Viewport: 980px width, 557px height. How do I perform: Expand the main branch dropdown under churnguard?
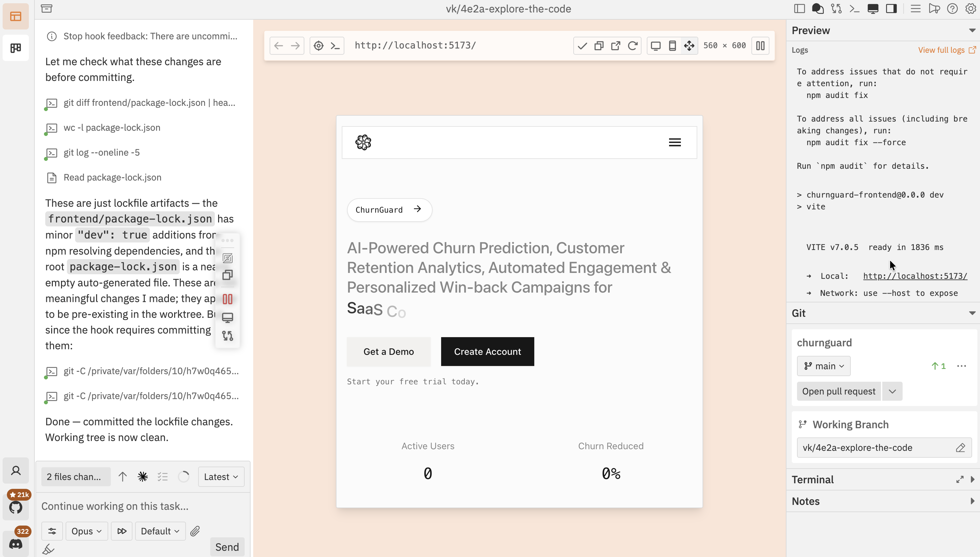pyautogui.click(x=824, y=366)
